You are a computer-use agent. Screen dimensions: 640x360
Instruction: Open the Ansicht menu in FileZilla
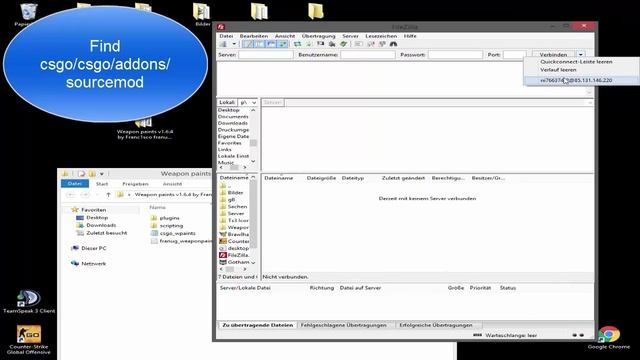click(284, 36)
